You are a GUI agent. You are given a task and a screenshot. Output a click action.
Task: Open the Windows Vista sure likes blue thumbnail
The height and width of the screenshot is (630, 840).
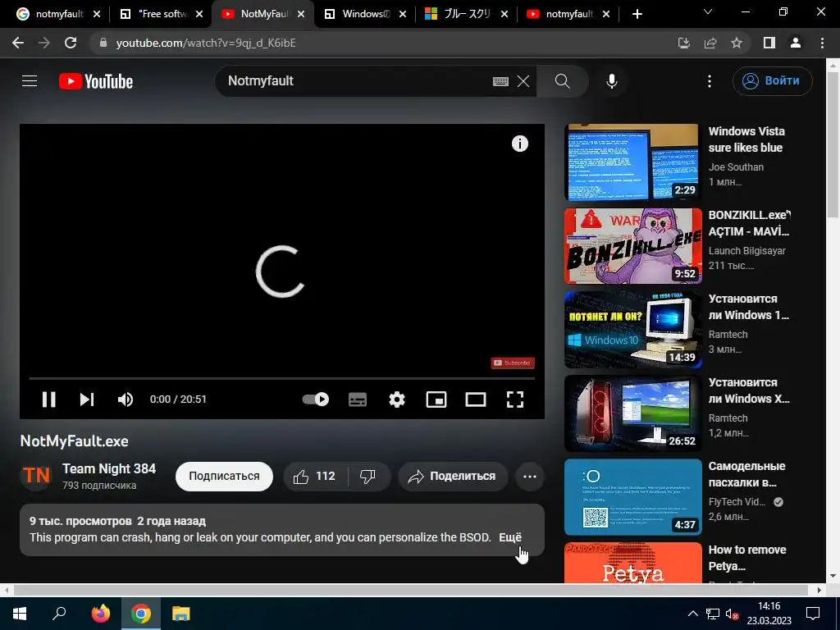click(x=632, y=162)
